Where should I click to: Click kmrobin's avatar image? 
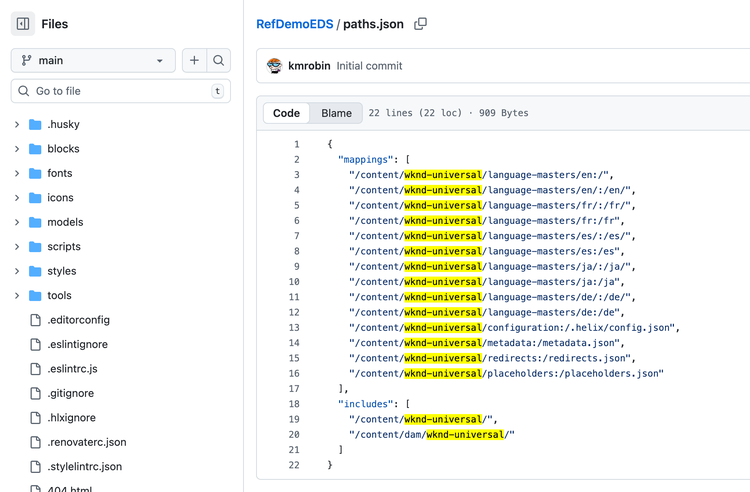275,66
